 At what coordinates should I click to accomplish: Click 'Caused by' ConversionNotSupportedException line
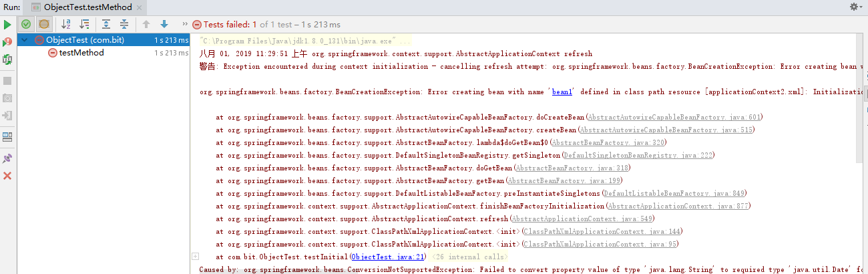(x=531, y=269)
